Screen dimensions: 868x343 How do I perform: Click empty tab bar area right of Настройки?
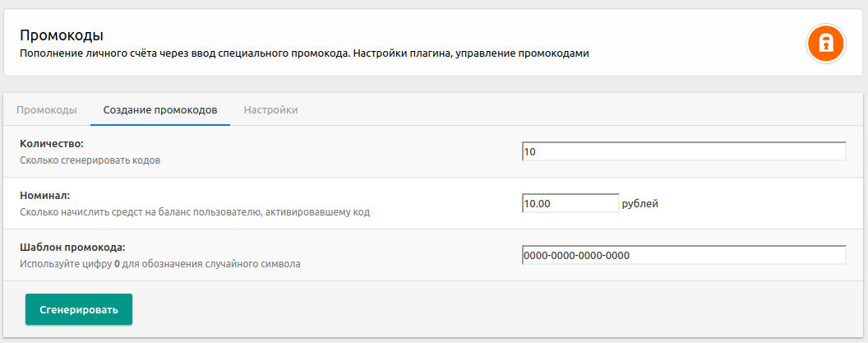click(x=575, y=110)
